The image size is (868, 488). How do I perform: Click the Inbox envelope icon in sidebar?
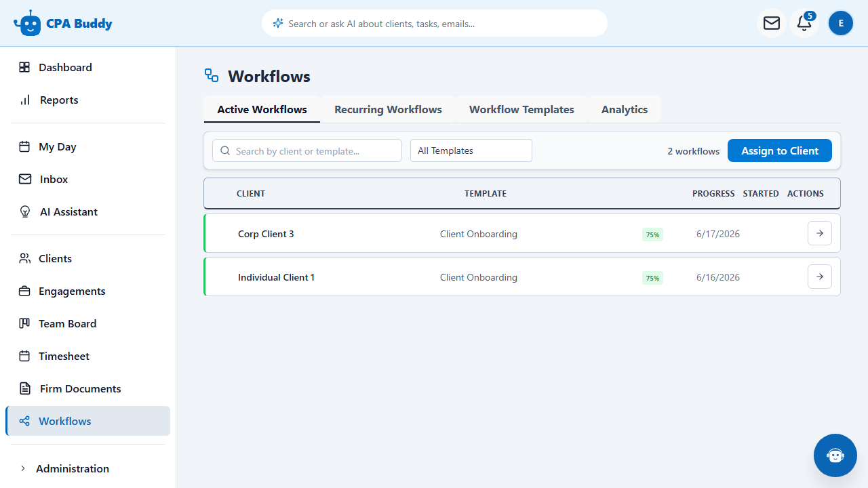pos(25,179)
